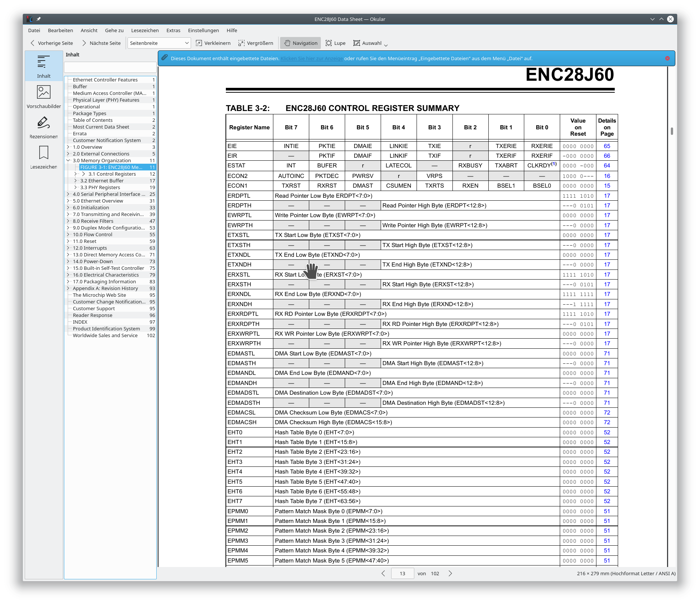
Task: Activate the Navigation hand tool
Action: (x=301, y=43)
